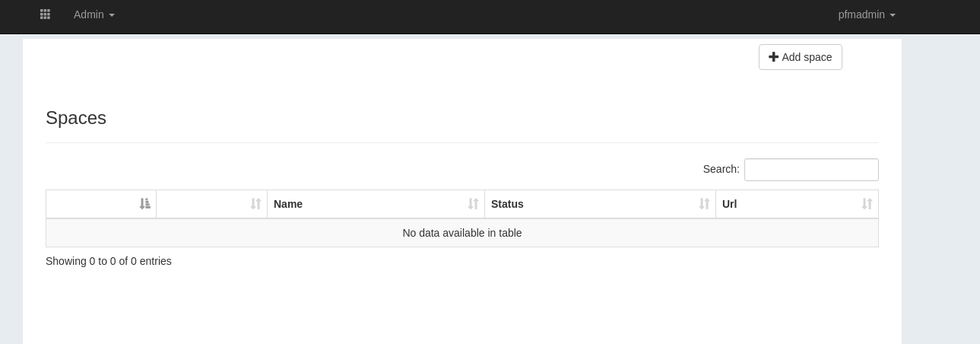Click the Status column sort arrows icon
The image size is (980, 344).
[x=704, y=204]
